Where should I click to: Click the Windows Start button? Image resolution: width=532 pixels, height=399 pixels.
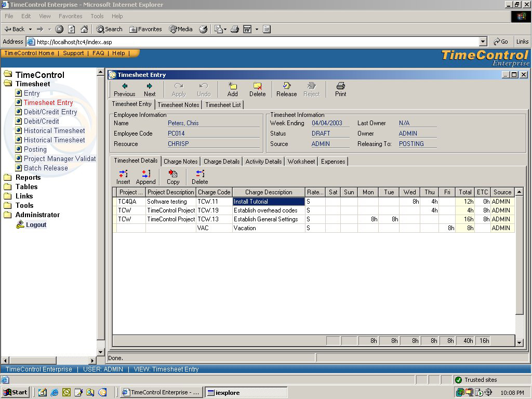16,392
